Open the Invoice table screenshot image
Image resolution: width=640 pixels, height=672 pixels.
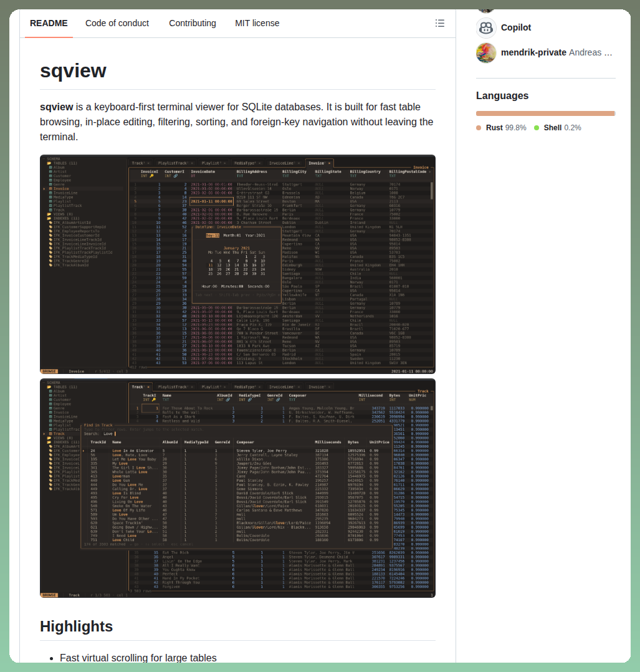(238, 264)
